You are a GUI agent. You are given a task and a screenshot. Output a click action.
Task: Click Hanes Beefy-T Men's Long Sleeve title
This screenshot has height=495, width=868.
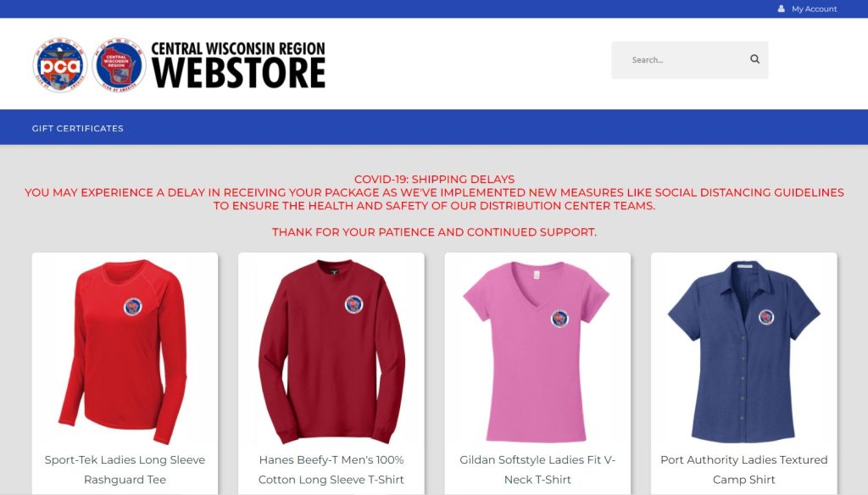point(331,470)
